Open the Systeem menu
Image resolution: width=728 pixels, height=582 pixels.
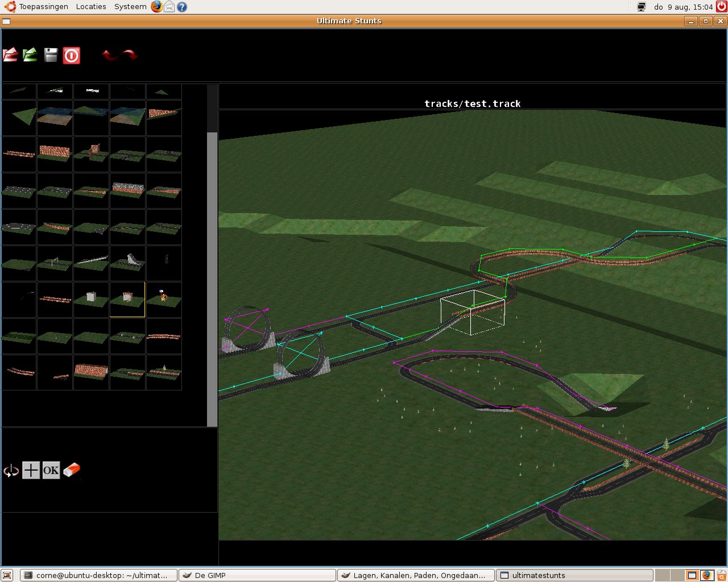tap(130, 7)
